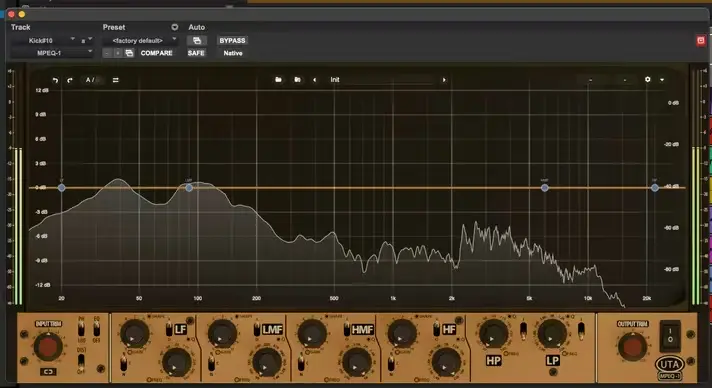Image resolution: width=712 pixels, height=388 pixels.
Task: Click the HF gain knob
Action: point(401,333)
